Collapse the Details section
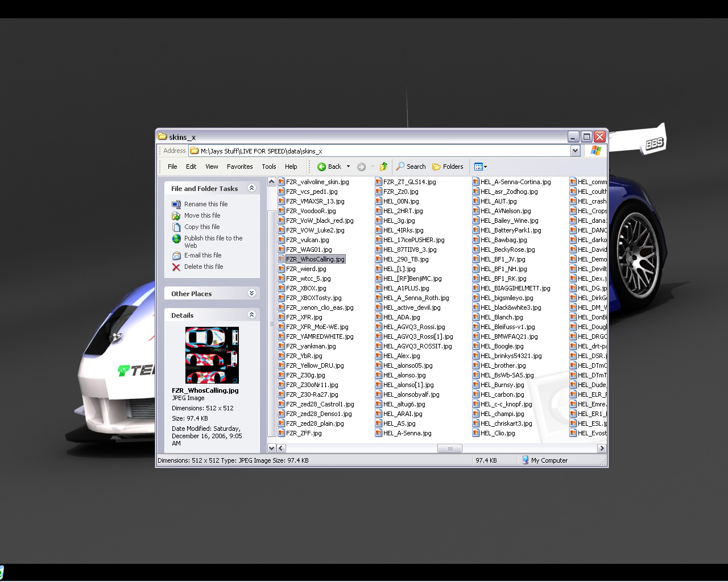Viewport: 728px width, 582px height. pyautogui.click(x=252, y=315)
